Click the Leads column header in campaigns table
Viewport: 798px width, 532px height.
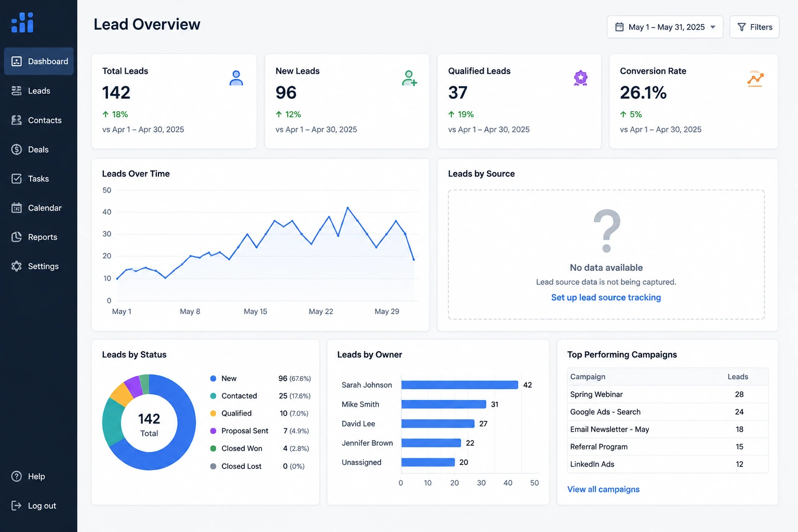[x=738, y=377]
